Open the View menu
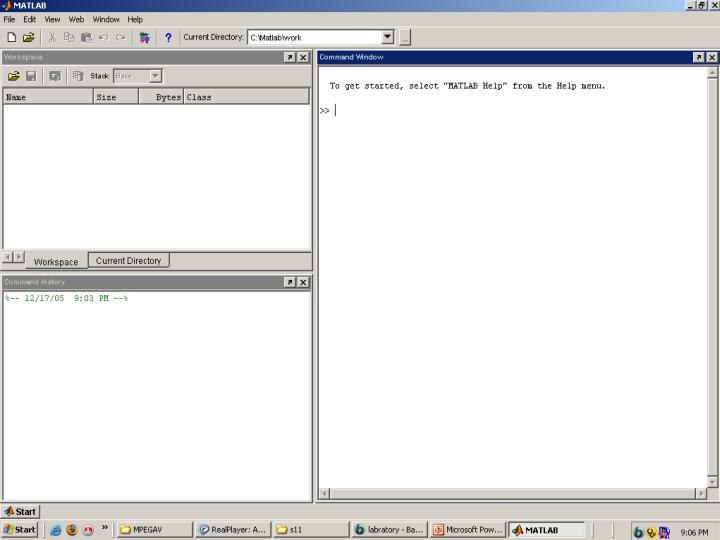 pyautogui.click(x=52, y=19)
